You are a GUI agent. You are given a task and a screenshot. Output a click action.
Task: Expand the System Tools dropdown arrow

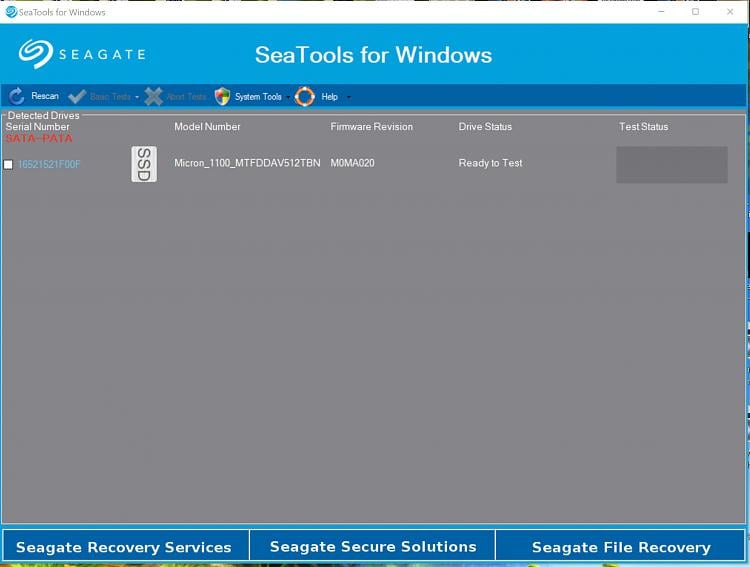(x=288, y=97)
